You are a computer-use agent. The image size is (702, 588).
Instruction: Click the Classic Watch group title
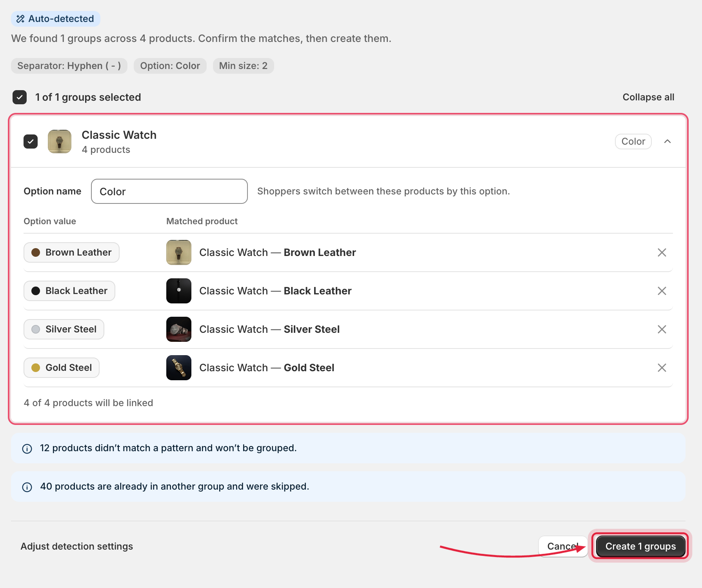pos(119,135)
